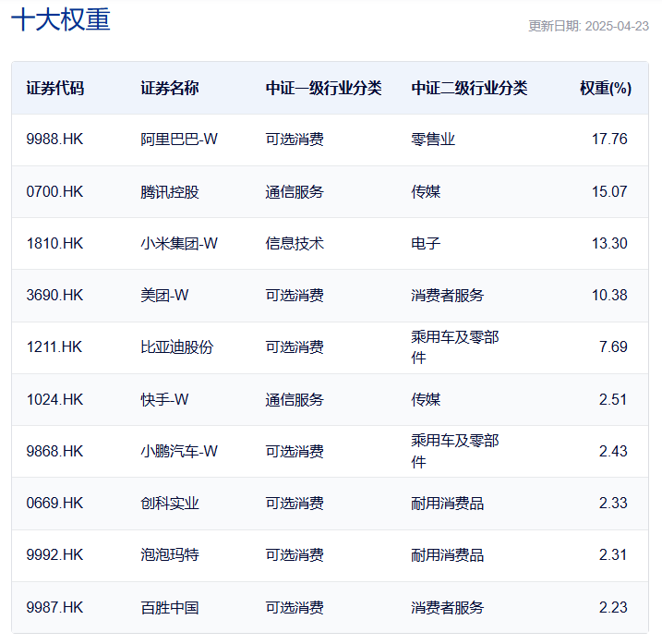Click 乘用车及零部件 in the 小鹏汽车-W row

454,451
